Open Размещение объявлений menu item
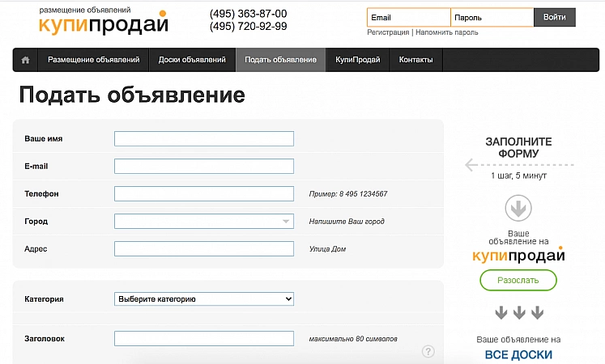The image size is (605, 364). [x=93, y=60]
